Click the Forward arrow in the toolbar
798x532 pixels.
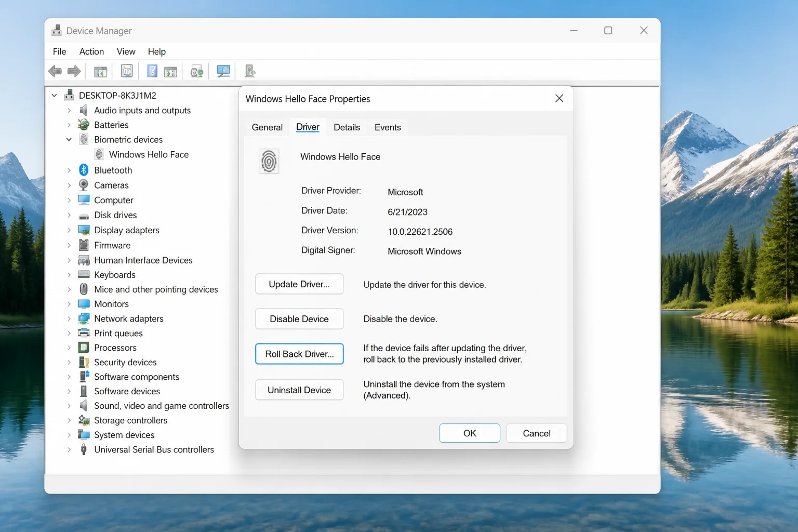point(74,71)
